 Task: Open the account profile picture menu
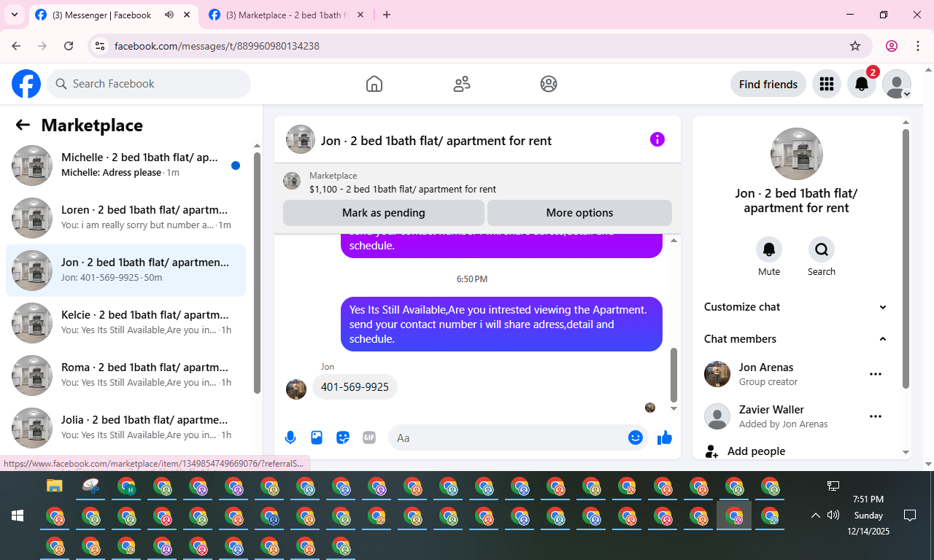tap(897, 84)
